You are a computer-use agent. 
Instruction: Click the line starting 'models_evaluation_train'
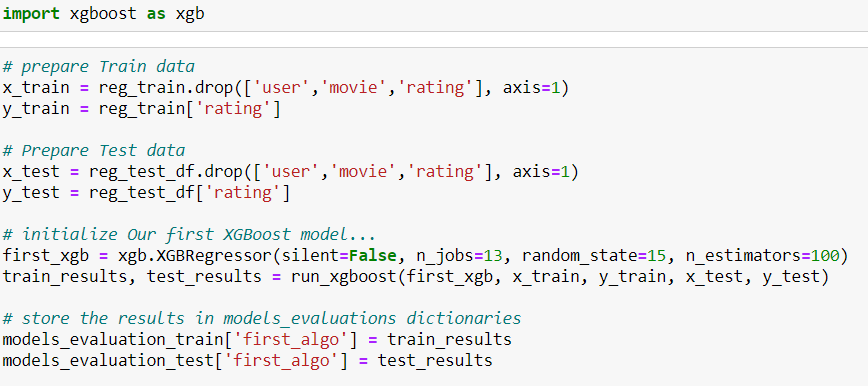point(257,339)
